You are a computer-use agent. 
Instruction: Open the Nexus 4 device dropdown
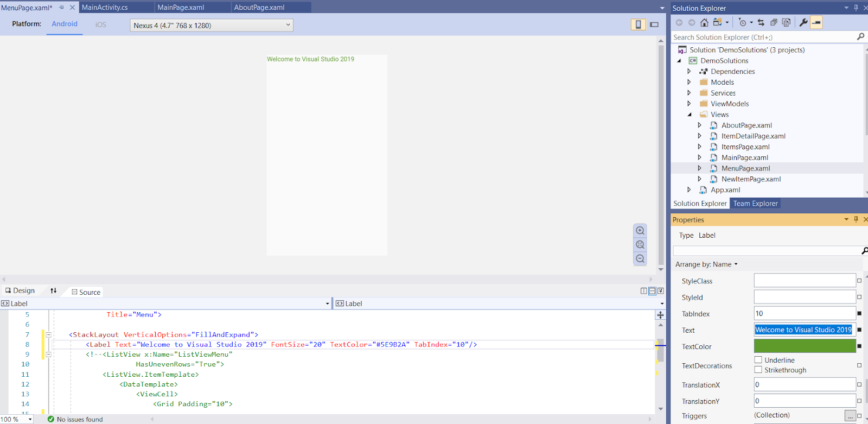pyautogui.click(x=212, y=25)
